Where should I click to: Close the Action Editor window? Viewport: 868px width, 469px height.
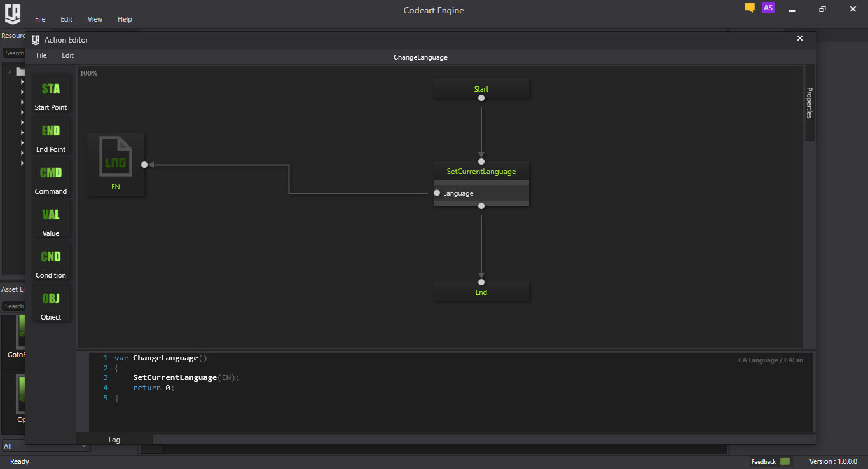pyautogui.click(x=800, y=39)
